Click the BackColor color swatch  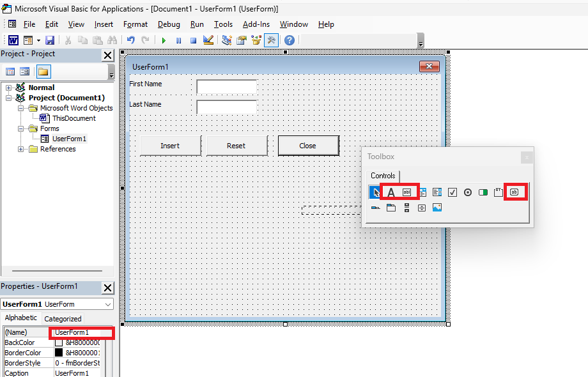[59, 342]
